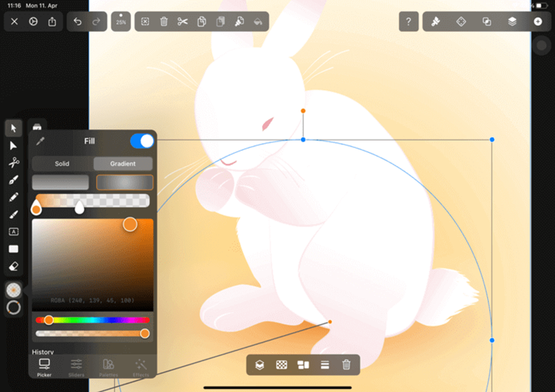The image size is (555, 392).
Task: Copy the selection using copy icon
Action: point(202,22)
